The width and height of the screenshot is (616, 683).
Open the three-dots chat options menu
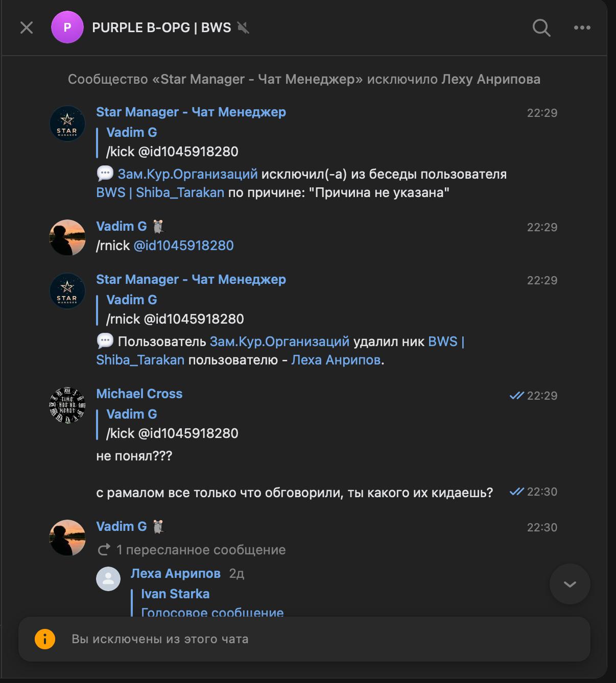(x=582, y=28)
